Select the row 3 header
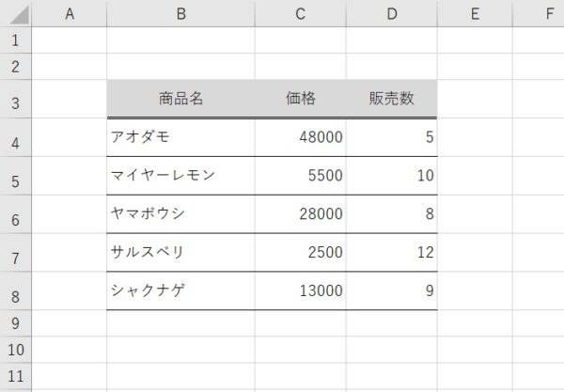The image size is (564, 392). tap(15, 99)
